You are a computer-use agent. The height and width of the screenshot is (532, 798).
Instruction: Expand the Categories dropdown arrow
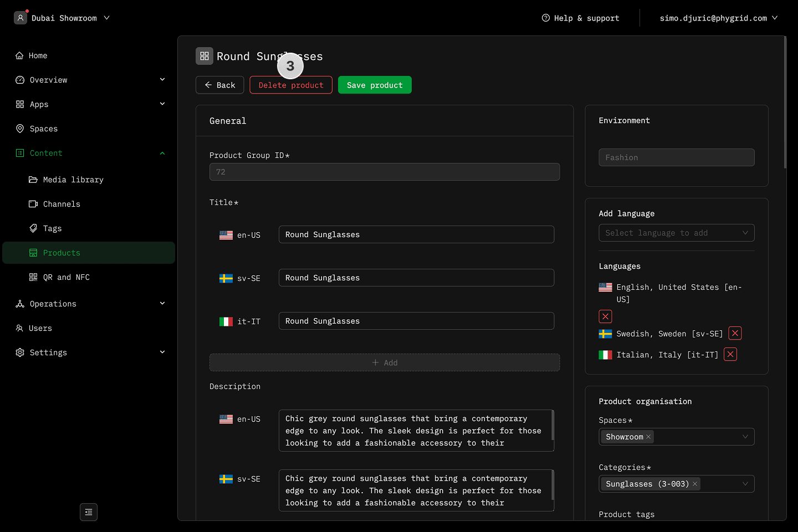(x=745, y=484)
